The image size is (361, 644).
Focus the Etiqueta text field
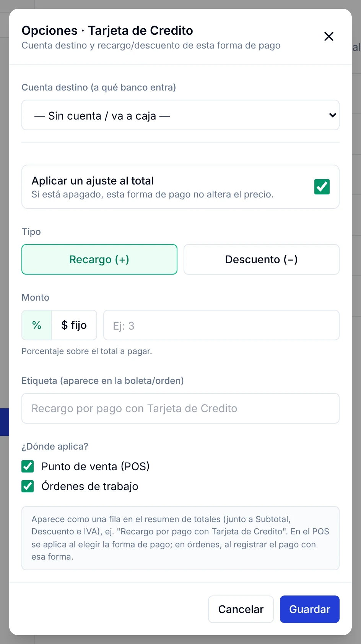click(180, 408)
